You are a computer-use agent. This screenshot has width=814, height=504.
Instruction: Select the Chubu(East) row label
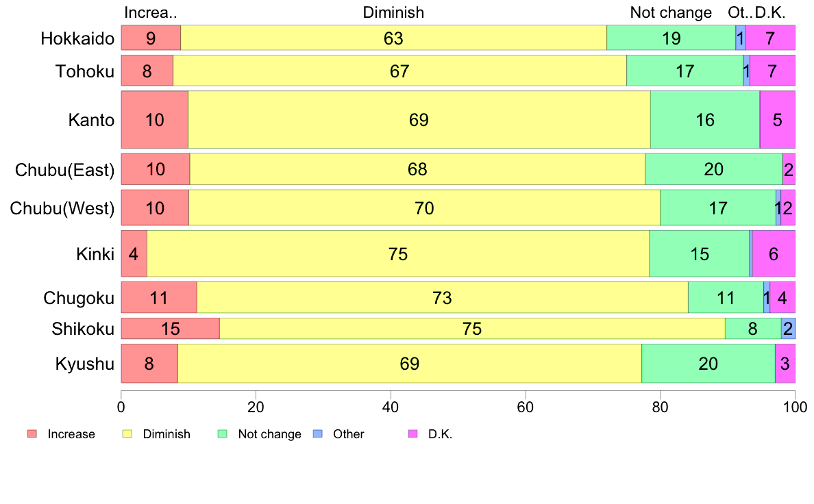(x=64, y=170)
